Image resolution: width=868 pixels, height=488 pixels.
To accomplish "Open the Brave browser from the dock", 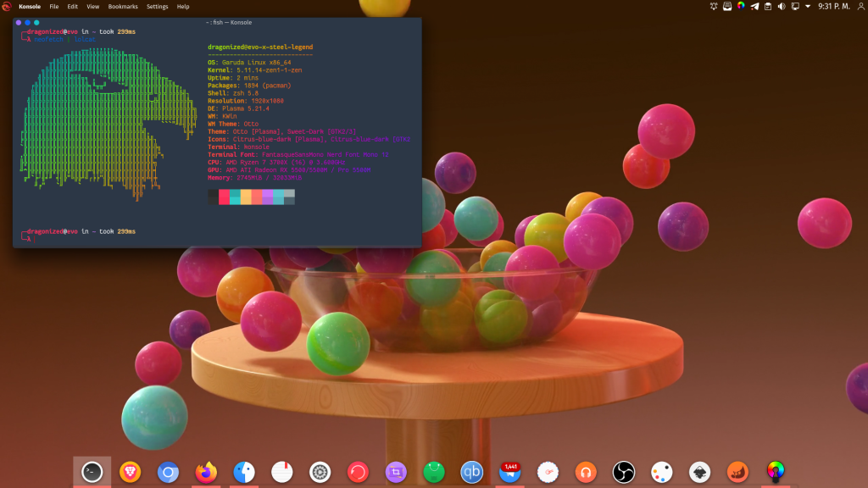I will tap(131, 472).
